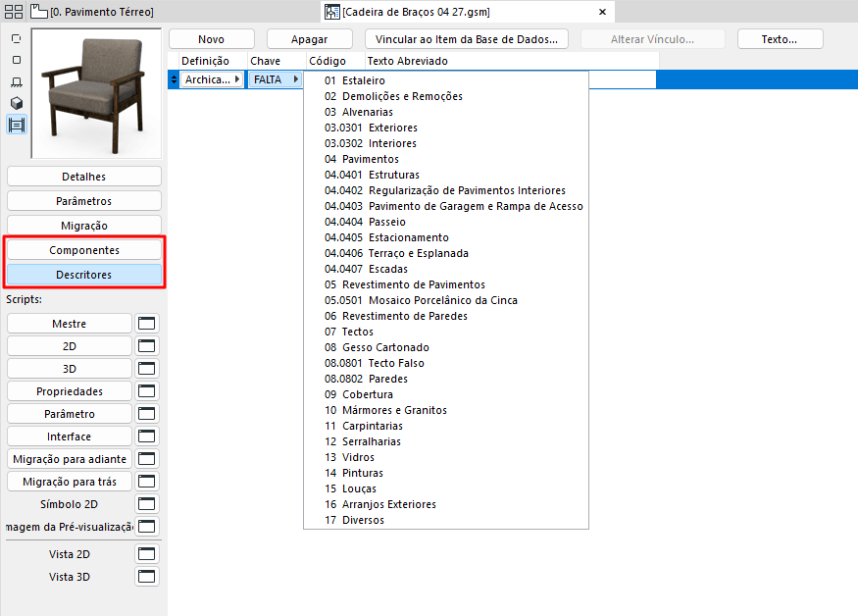Viewport: 858px width, 616px height.
Task: Open the Interface script
Action: point(70,436)
